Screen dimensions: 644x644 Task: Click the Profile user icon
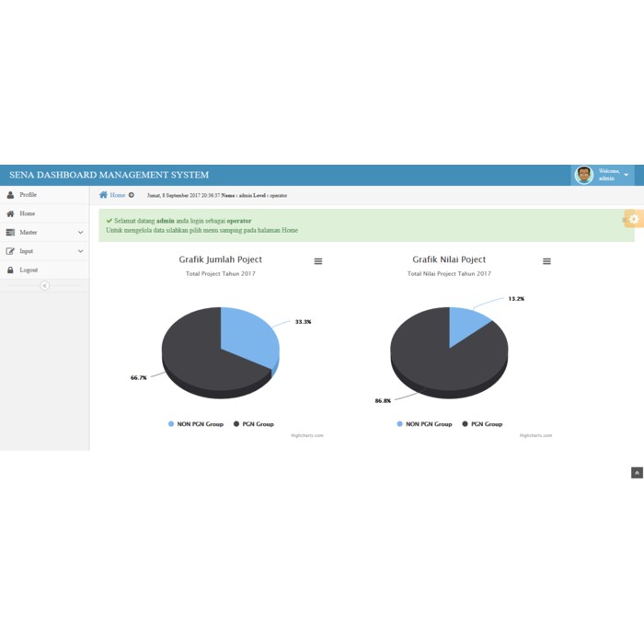click(10, 195)
